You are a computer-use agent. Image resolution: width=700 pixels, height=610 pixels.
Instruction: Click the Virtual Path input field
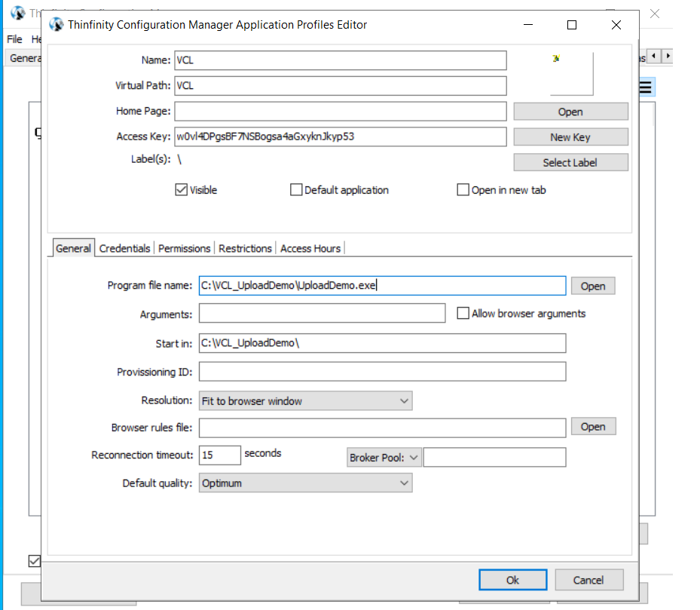coord(340,86)
